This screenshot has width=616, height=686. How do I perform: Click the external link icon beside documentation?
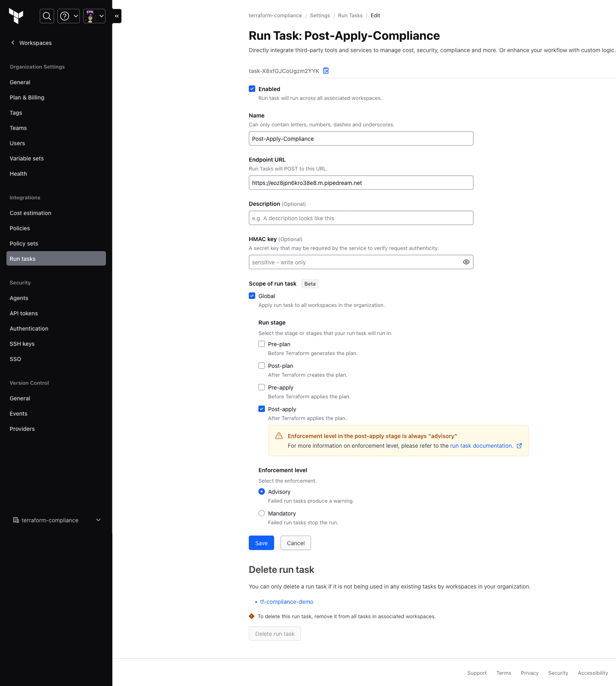click(x=519, y=446)
